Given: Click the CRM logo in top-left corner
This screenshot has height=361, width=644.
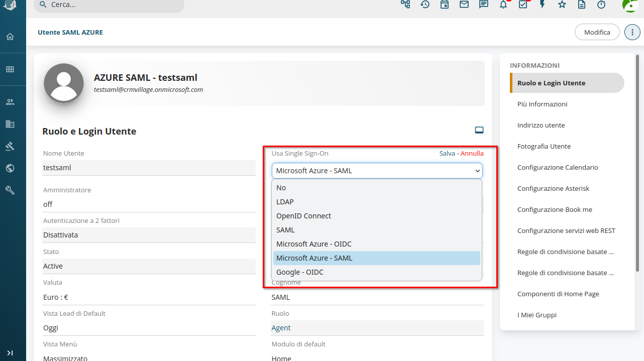Looking at the screenshot, I should coord(10,5).
